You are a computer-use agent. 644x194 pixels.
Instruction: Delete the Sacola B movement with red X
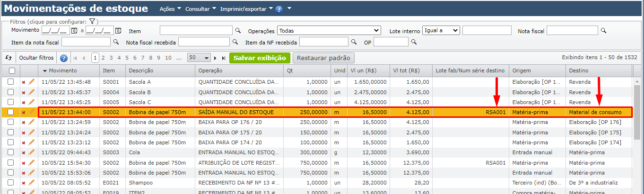tap(24, 93)
